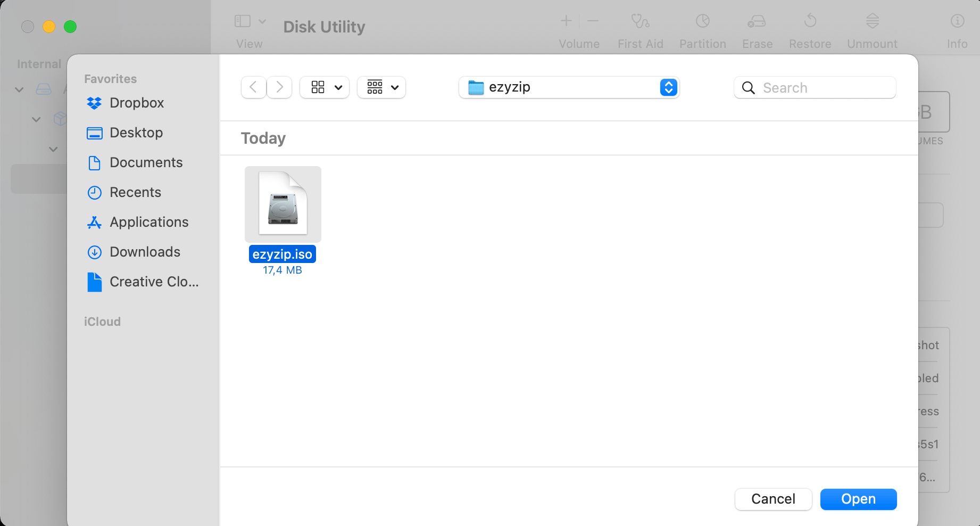Run First Aid on the disk
Screen dimensions: 980x526
(x=640, y=29)
